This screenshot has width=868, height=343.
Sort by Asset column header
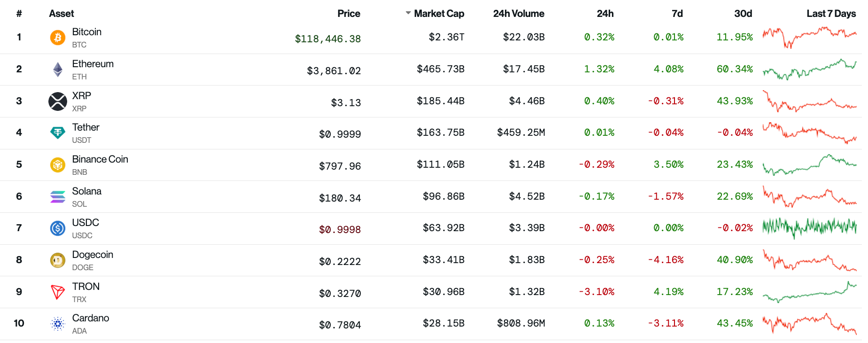click(62, 14)
